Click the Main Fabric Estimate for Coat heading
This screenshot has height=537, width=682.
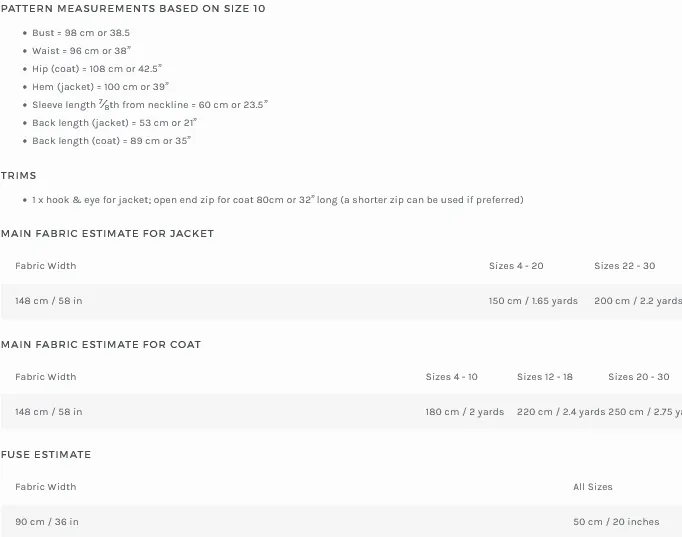tap(101, 345)
